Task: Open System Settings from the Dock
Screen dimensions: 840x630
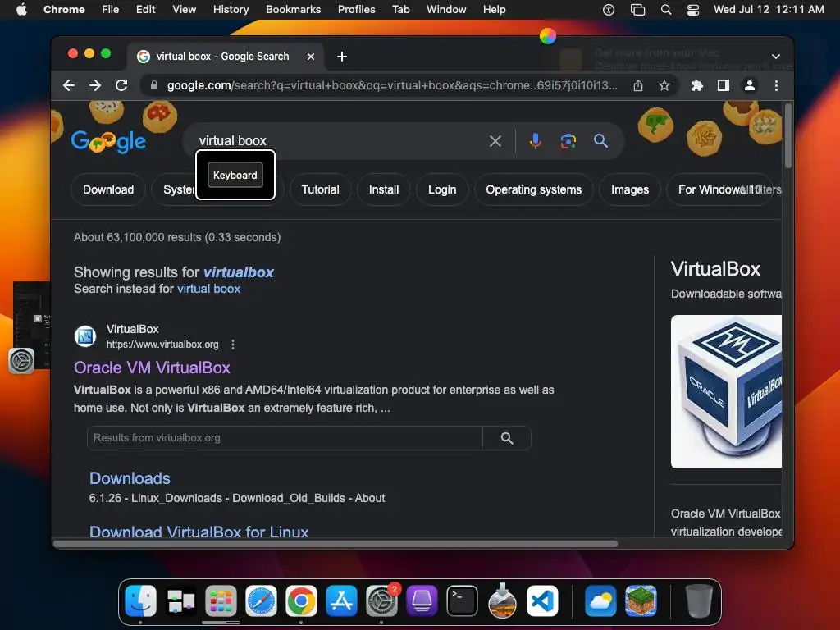Action: pyautogui.click(x=381, y=600)
